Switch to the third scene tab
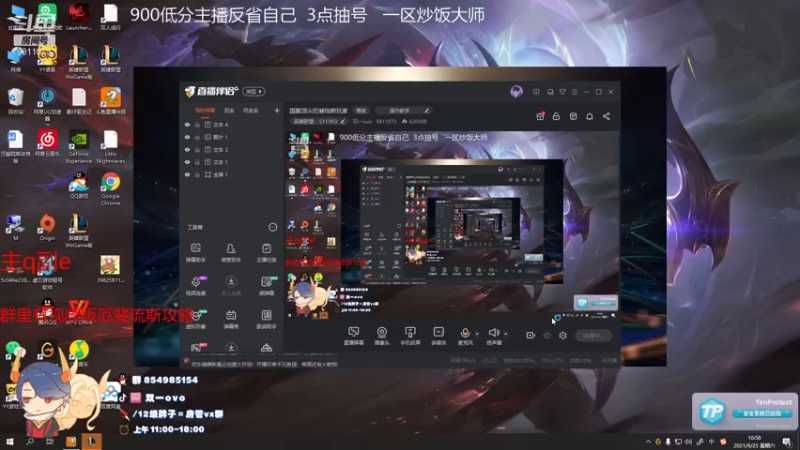 (251, 110)
